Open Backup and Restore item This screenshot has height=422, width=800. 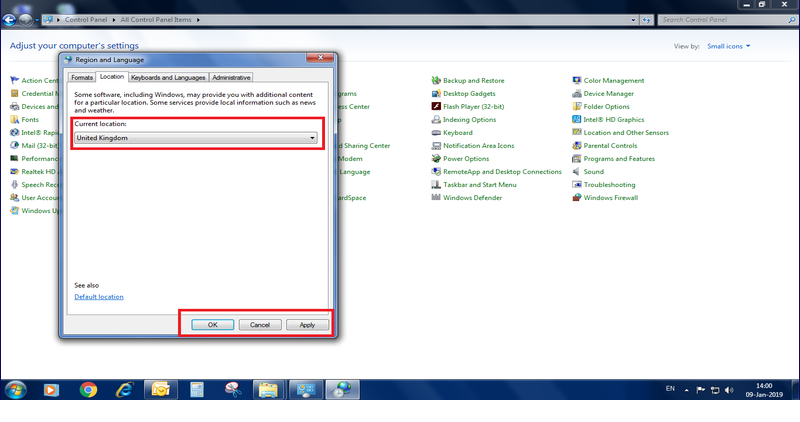click(473, 80)
